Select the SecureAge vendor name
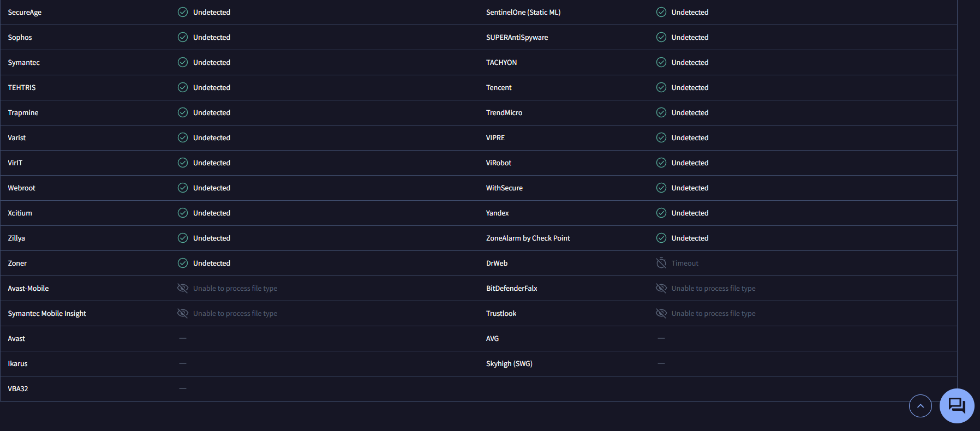Image resolution: width=980 pixels, height=431 pixels. coord(25,12)
